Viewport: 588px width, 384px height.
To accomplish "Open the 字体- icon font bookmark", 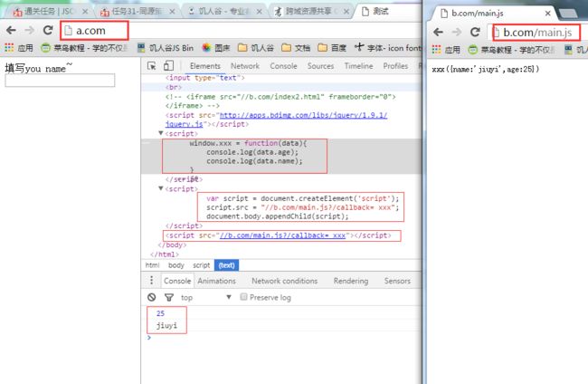I will (388, 48).
